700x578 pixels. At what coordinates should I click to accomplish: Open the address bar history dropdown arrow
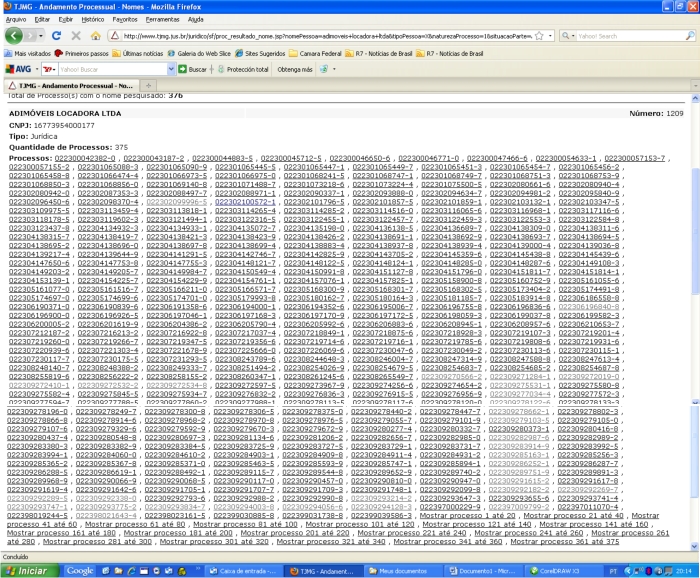coord(550,36)
